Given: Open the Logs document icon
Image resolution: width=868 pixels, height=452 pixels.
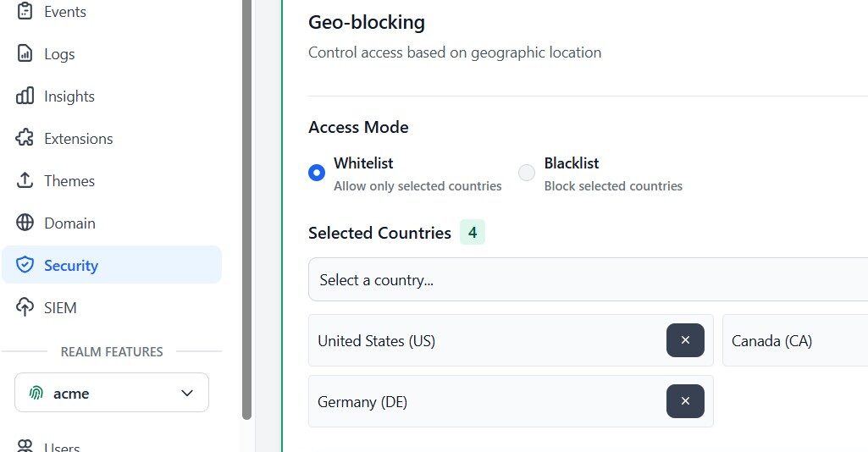Looking at the screenshot, I should [25, 54].
